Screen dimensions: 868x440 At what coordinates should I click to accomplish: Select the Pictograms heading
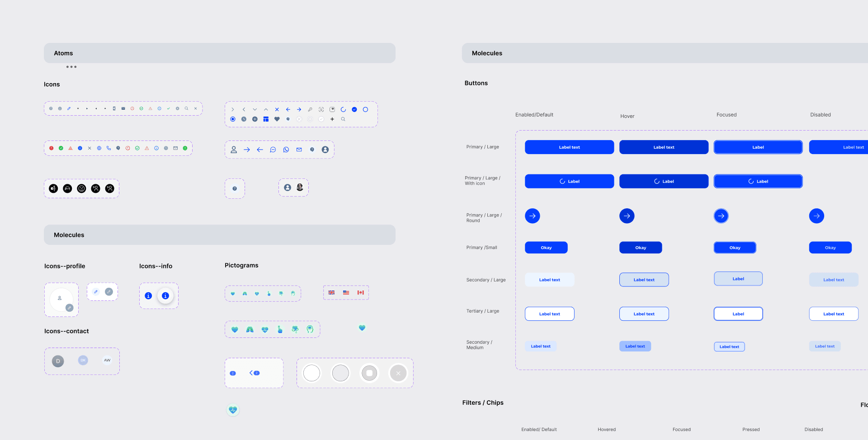pos(241,265)
